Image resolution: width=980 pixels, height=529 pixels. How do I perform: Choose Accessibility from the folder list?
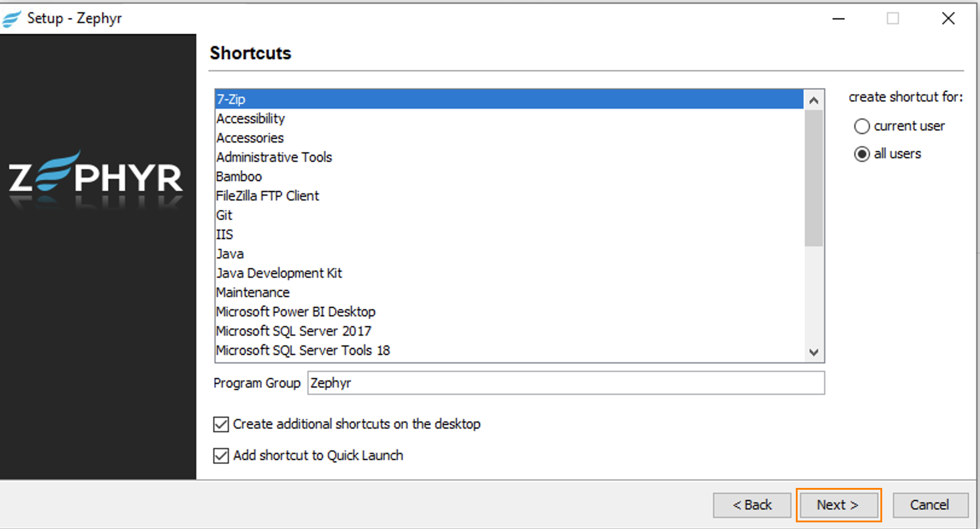[251, 118]
